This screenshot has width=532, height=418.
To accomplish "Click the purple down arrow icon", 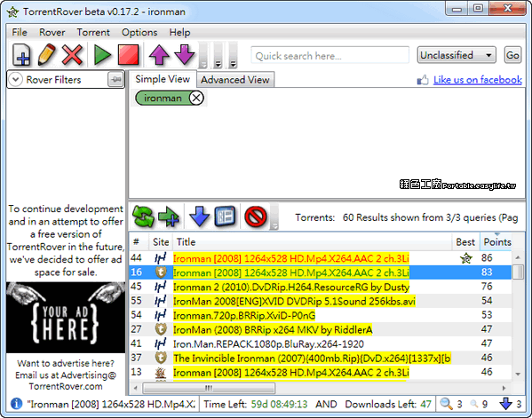I will pyautogui.click(x=184, y=55).
